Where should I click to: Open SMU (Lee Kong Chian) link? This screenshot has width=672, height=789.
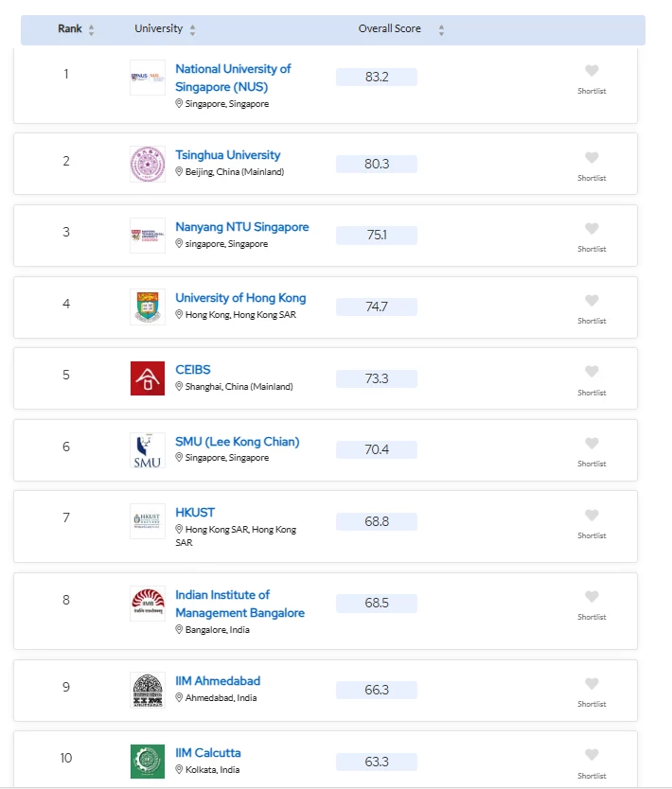tap(237, 442)
